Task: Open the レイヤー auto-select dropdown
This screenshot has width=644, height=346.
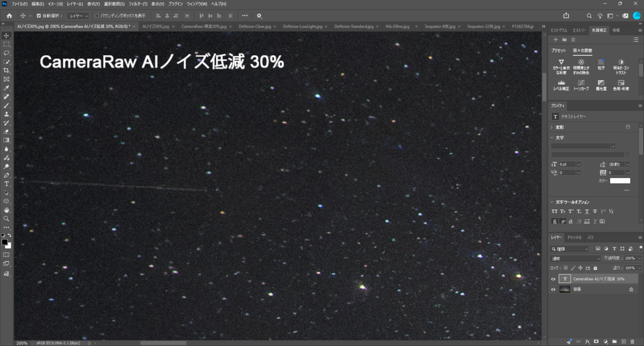Action: [x=78, y=16]
